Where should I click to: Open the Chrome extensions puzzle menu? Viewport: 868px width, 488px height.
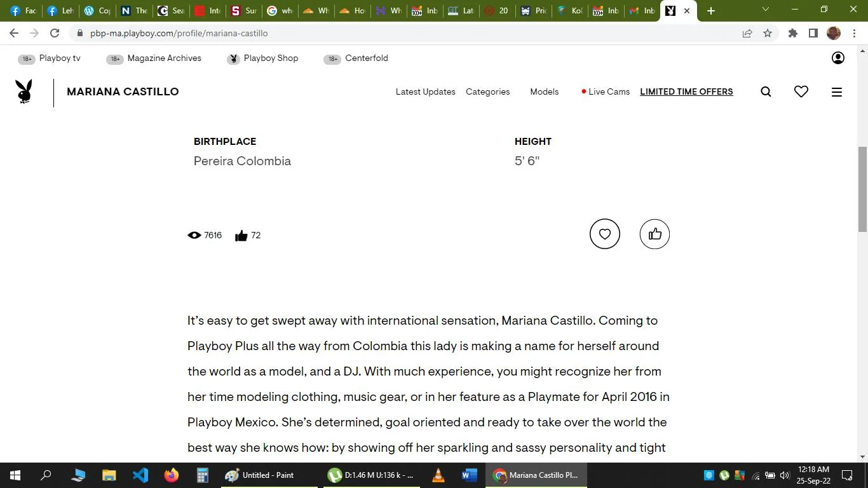point(792,33)
